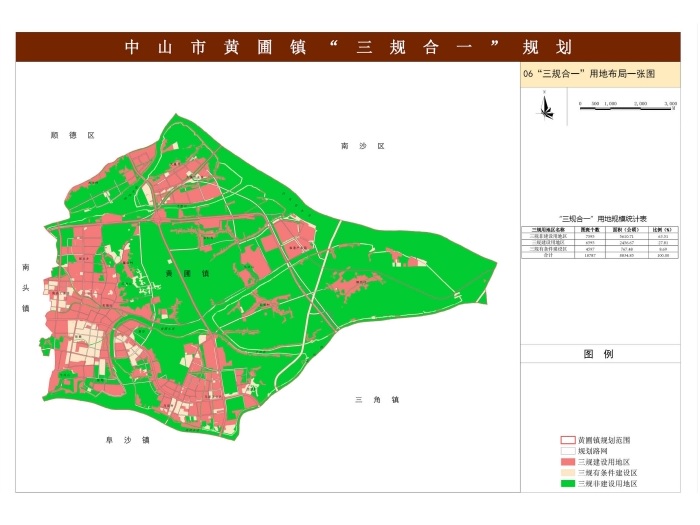Click the 南沙区 label on the map
Image resolution: width=700 pixels, height=525 pixels.
[362, 146]
